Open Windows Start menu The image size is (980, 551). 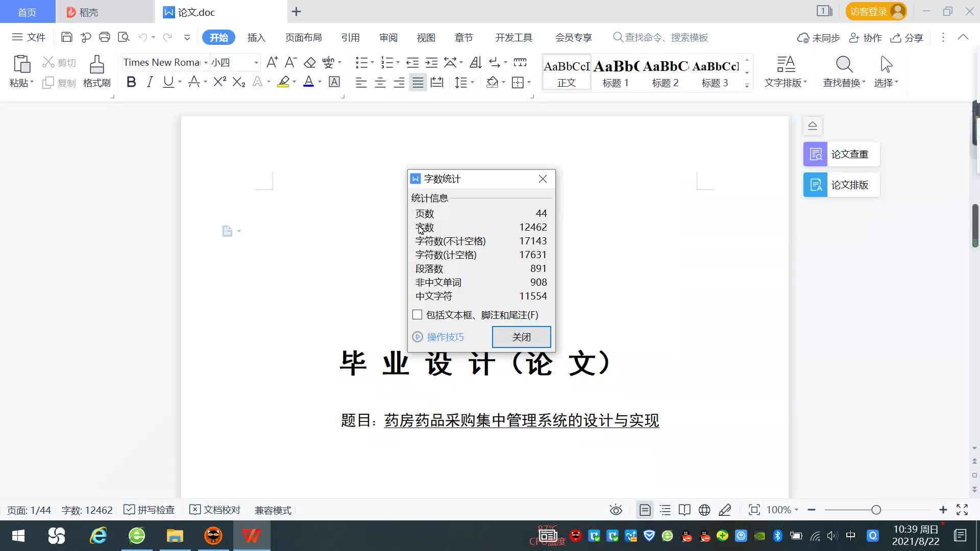tap(18, 536)
